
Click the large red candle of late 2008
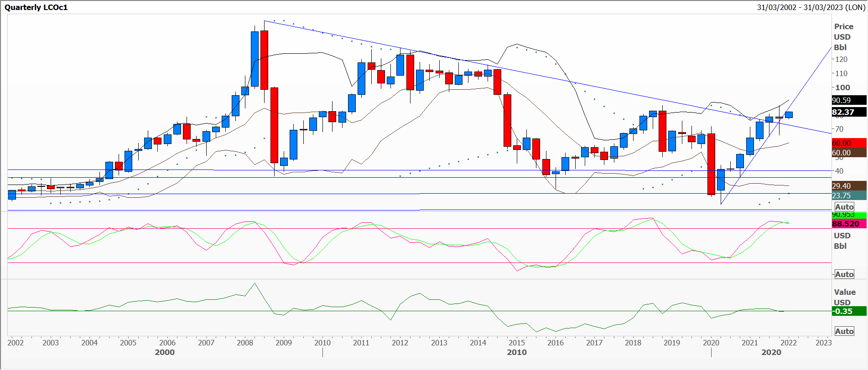[274, 125]
